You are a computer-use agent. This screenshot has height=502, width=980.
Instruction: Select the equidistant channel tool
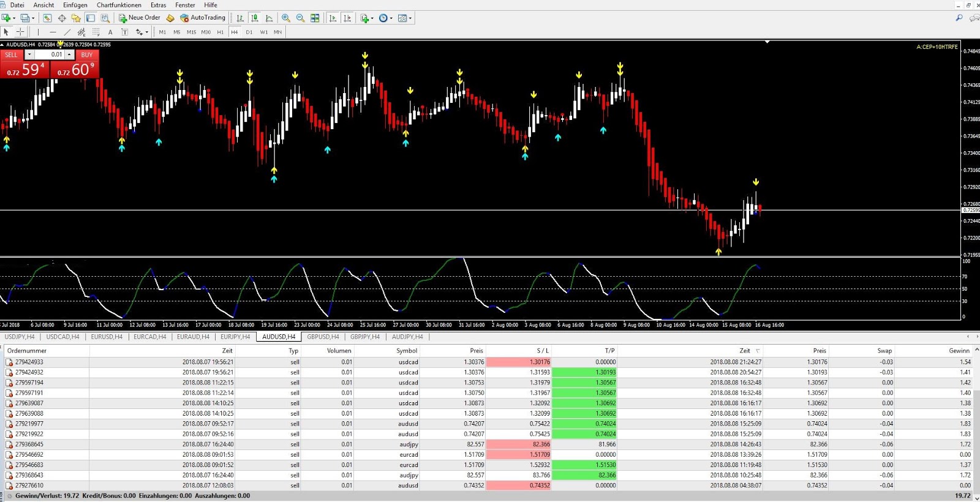point(81,32)
